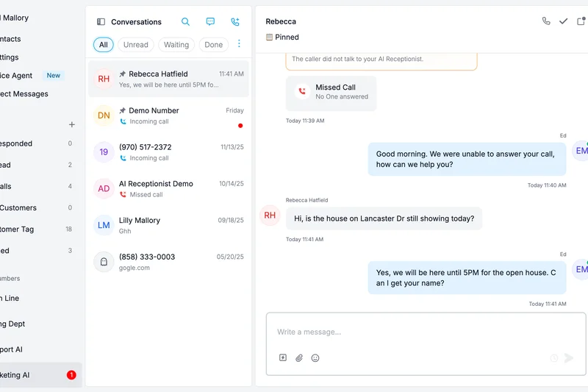Filter conversations by Unread
Screen dimensions: 588x392
point(135,45)
